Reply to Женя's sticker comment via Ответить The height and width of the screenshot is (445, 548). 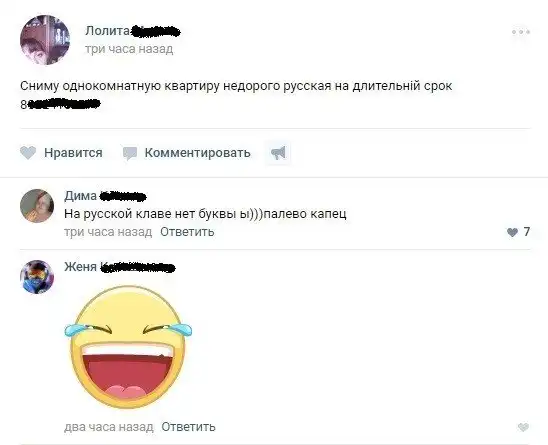(x=188, y=427)
